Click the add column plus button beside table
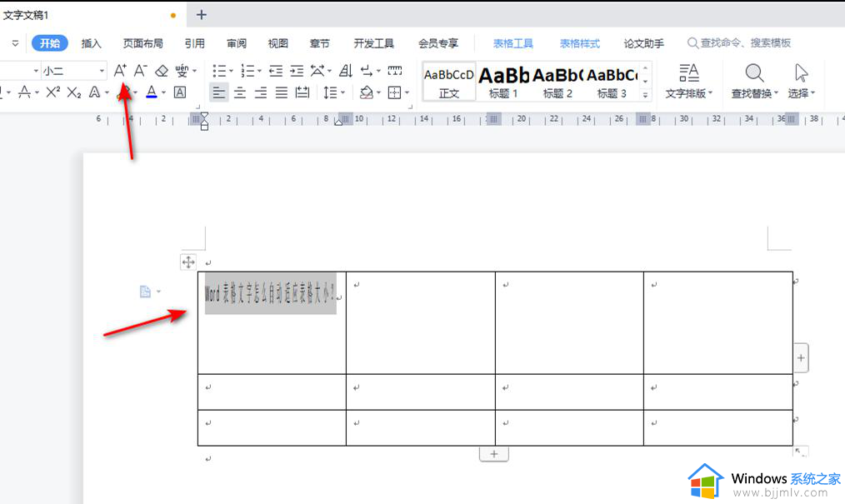This screenshot has width=845, height=504. tap(801, 358)
